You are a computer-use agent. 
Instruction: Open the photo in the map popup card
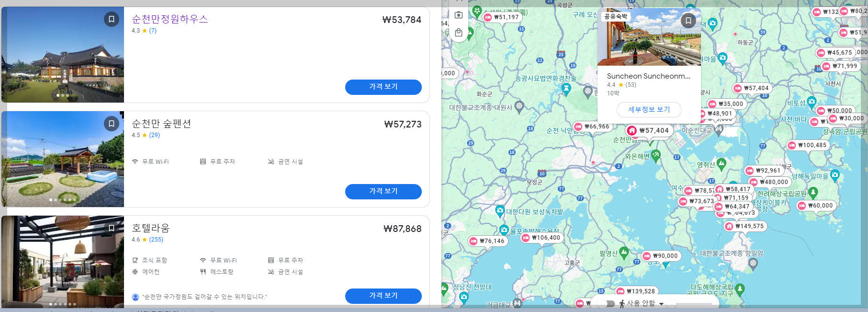[x=649, y=37]
